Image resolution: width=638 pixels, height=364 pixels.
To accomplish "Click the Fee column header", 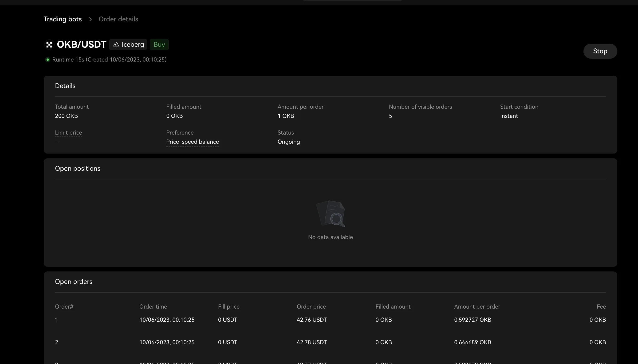I will tap(601, 306).
